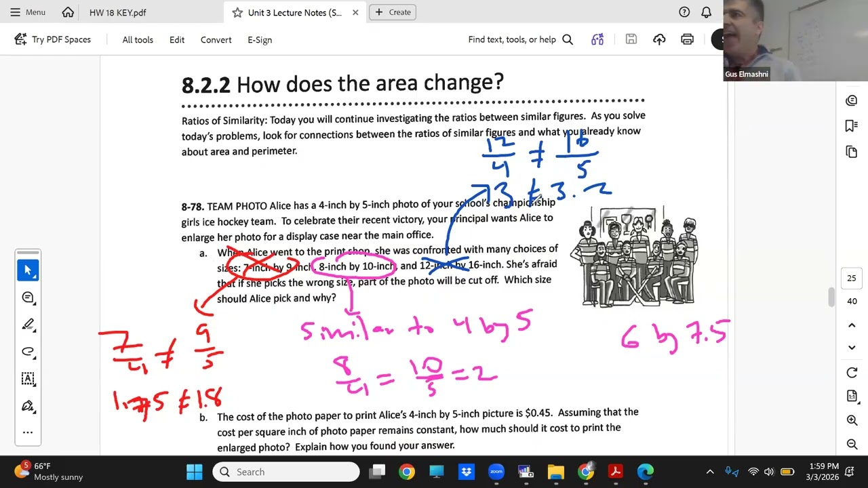Open the bookmarks panel on right rail
The height and width of the screenshot is (488, 868).
[x=852, y=126]
